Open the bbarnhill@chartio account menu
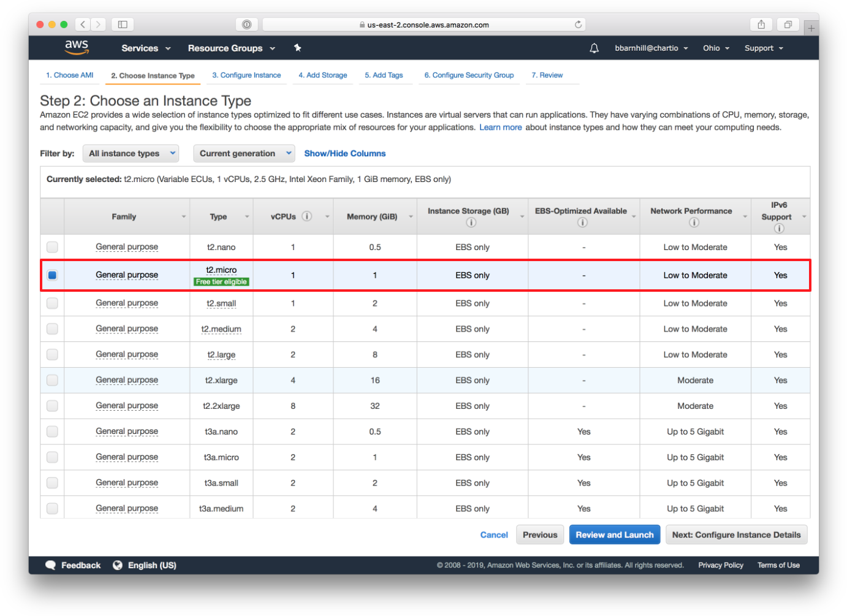Image resolution: width=847 pixels, height=616 pixels. coord(651,48)
